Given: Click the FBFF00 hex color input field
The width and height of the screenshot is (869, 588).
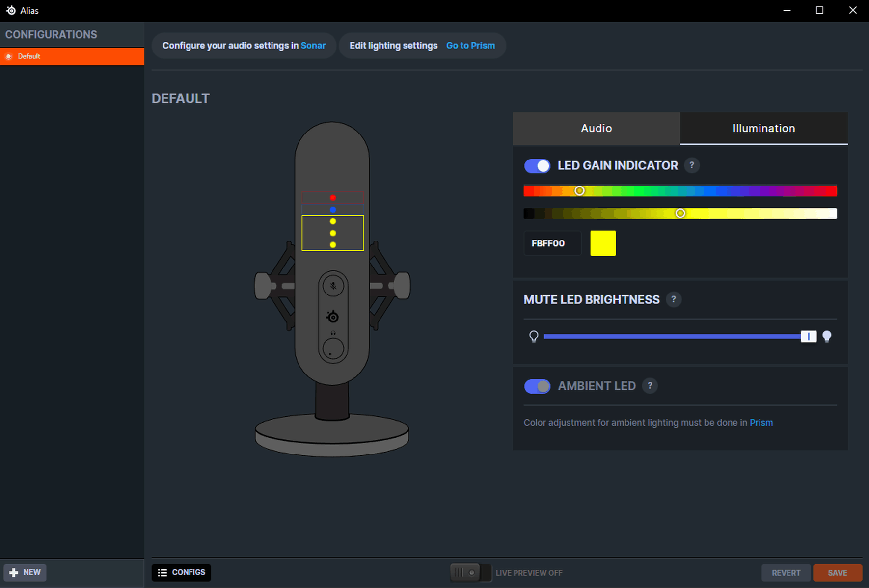Looking at the screenshot, I should [552, 243].
